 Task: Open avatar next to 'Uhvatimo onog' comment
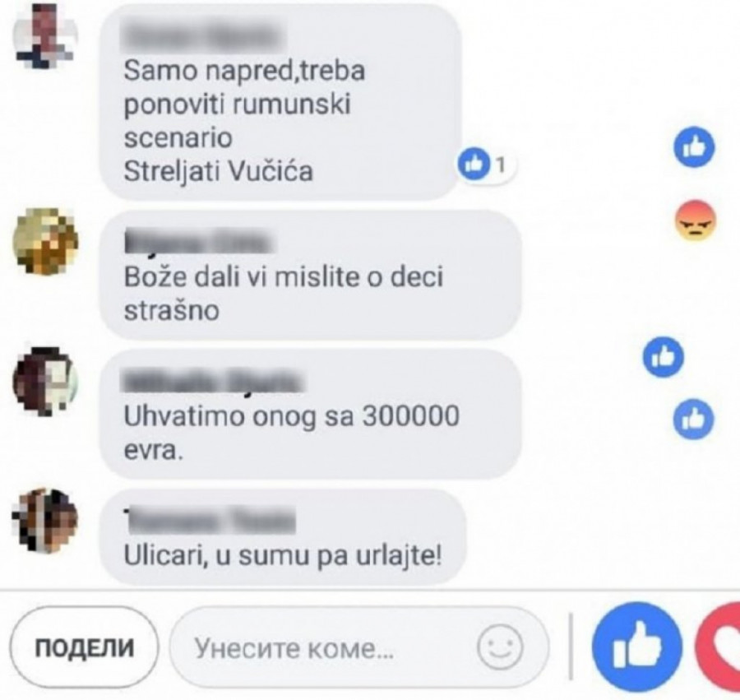coord(44,381)
